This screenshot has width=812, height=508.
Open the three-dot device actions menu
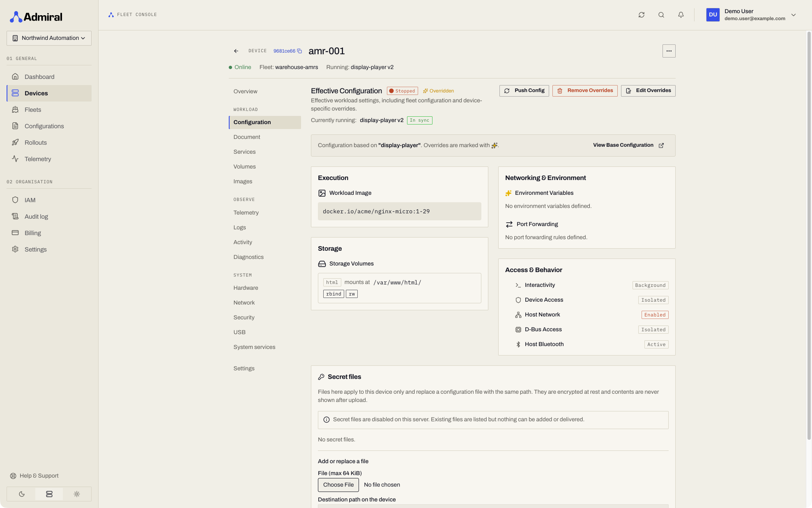pyautogui.click(x=669, y=51)
